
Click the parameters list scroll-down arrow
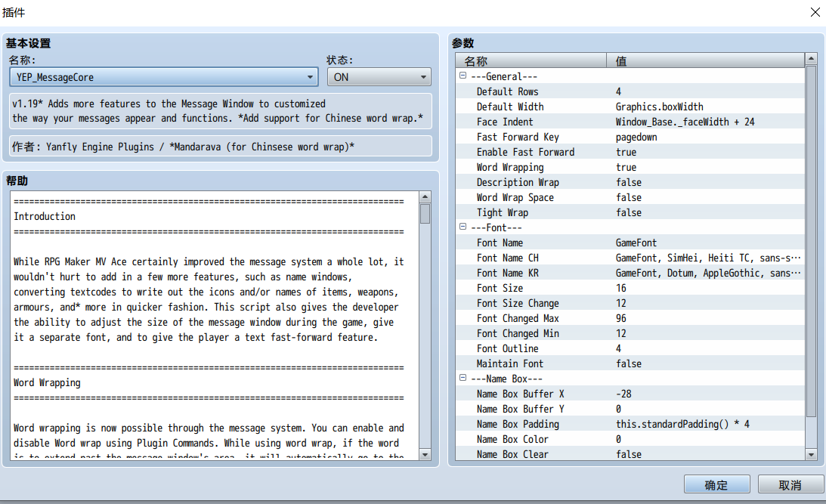811,454
